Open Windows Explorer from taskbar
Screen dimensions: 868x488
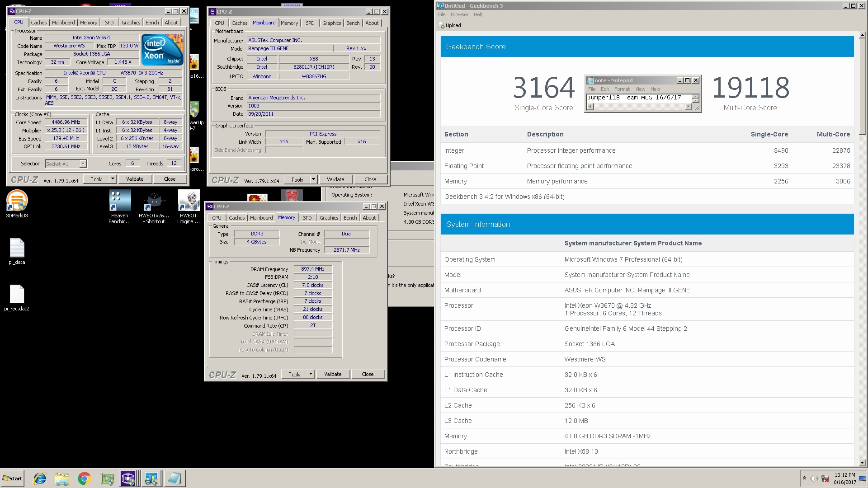62,479
